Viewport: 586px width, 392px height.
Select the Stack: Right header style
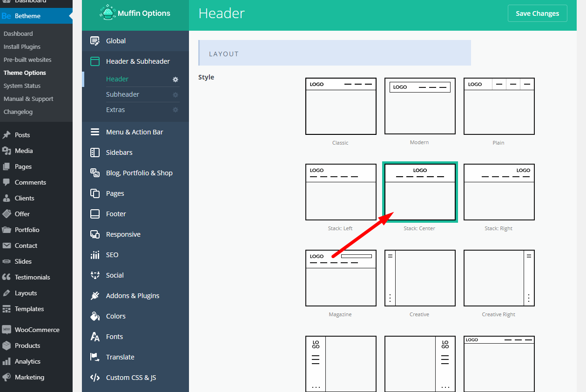(499, 192)
